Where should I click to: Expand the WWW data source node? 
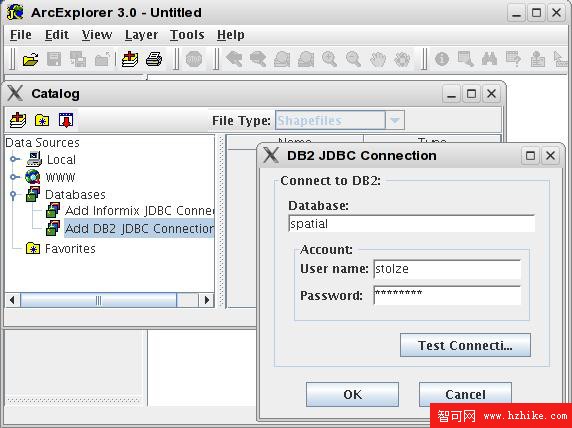(15, 177)
